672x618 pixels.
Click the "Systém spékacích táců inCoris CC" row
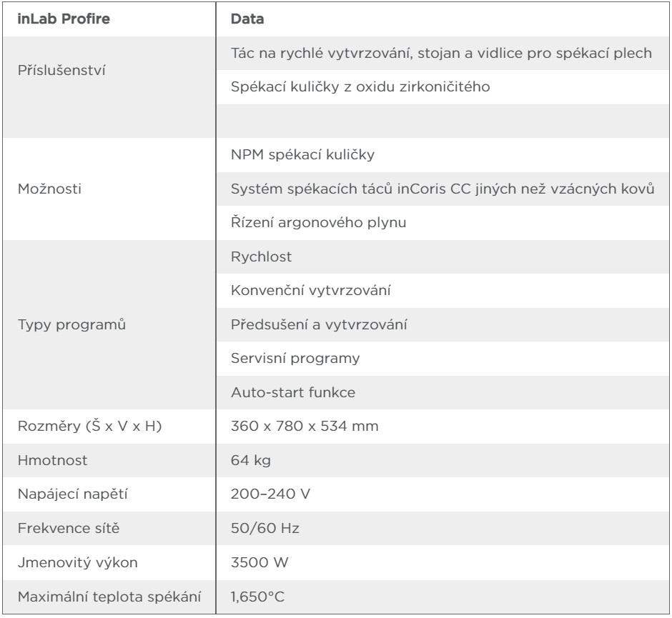(443, 189)
